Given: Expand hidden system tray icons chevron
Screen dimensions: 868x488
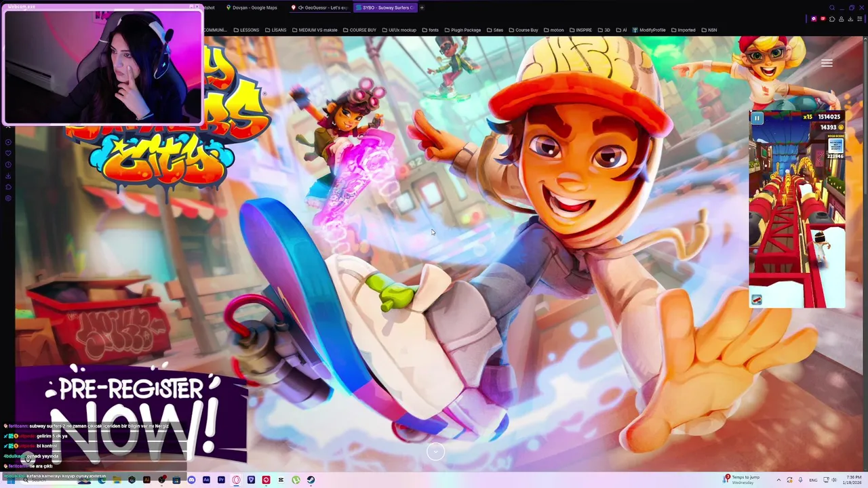Looking at the screenshot, I should [x=778, y=480].
